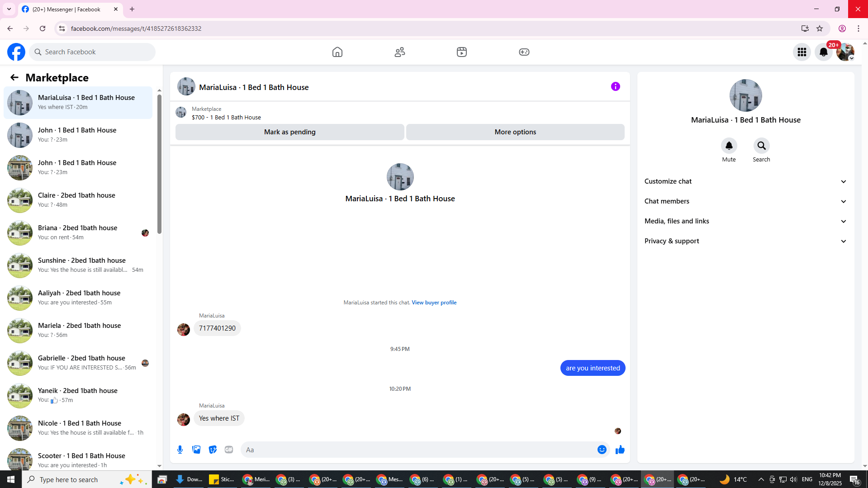The height and width of the screenshot is (488, 868).
Task: Open the Yaneik 2bed 1bath house chat
Action: point(78,396)
